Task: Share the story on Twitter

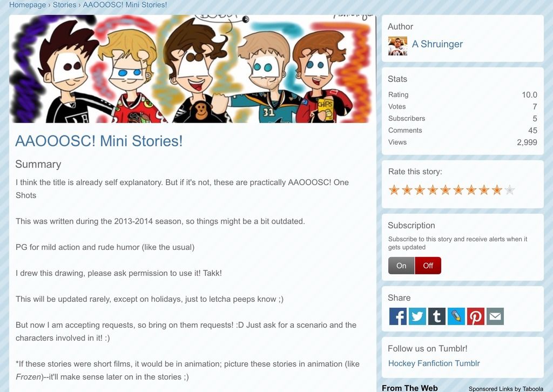Action: tap(417, 316)
